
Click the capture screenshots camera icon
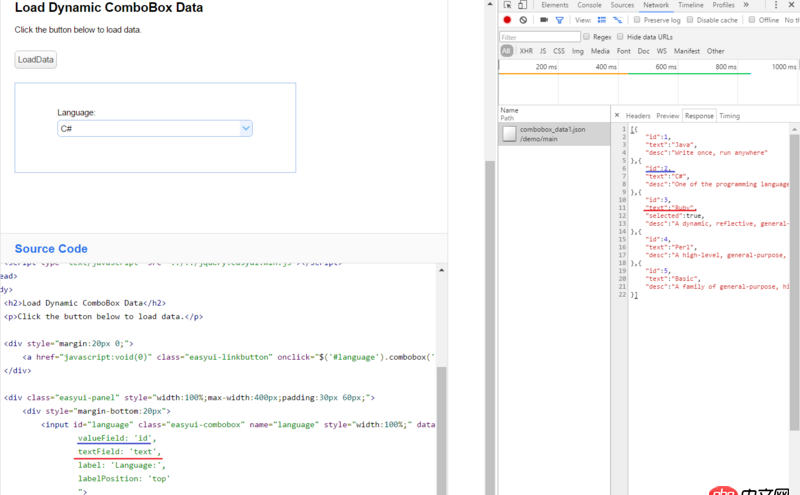pos(544,20)
